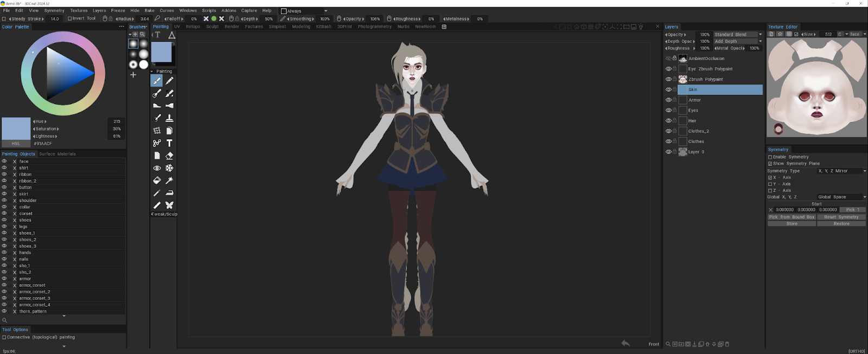
Task: Click the add new brush plus icon
Action: point(133,75)
